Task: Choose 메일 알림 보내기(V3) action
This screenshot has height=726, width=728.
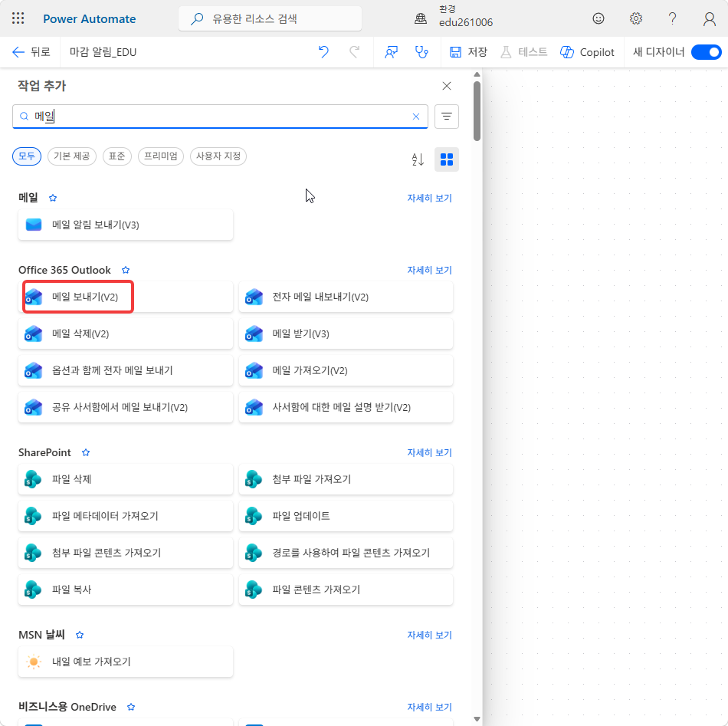Action: [126, 225]
